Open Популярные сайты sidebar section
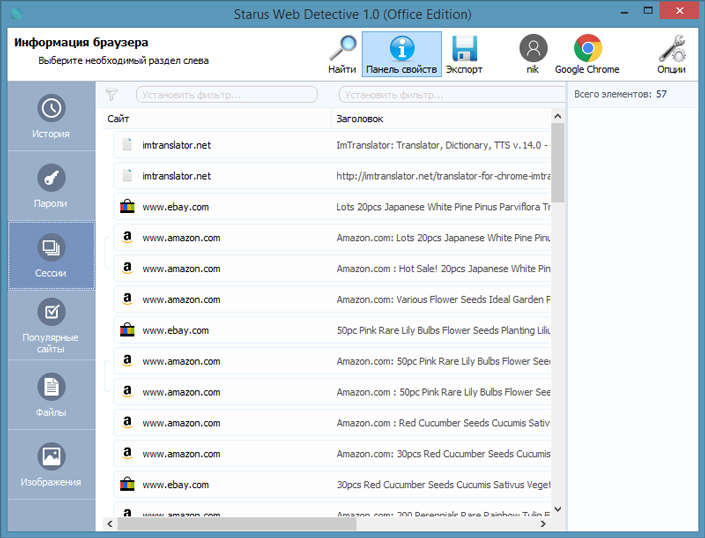This screenshot has width=705, height=538. tap(51, 325)
